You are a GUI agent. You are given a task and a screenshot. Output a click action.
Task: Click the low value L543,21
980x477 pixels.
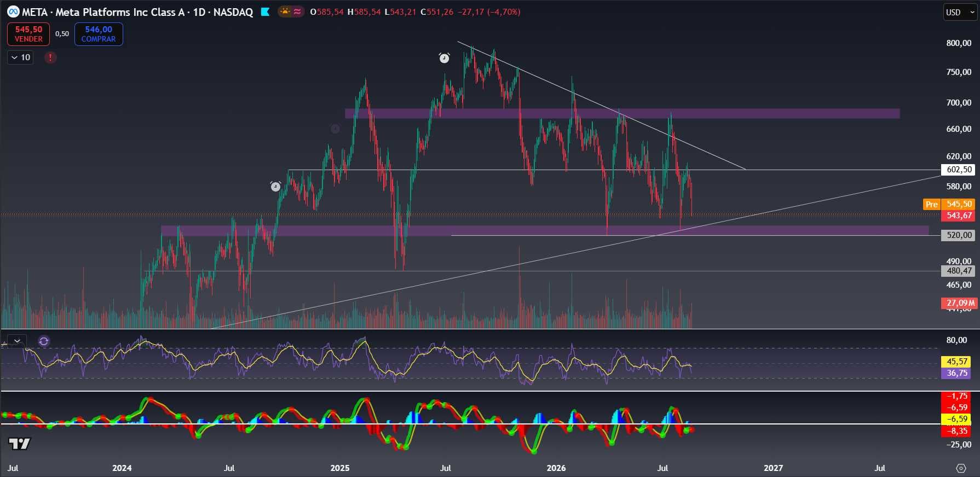(x=400, y=11)
